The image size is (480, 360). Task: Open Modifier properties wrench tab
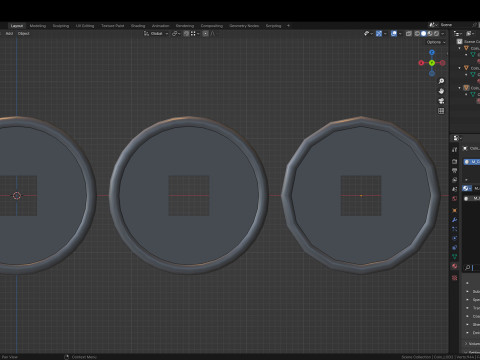coord(454,220)
